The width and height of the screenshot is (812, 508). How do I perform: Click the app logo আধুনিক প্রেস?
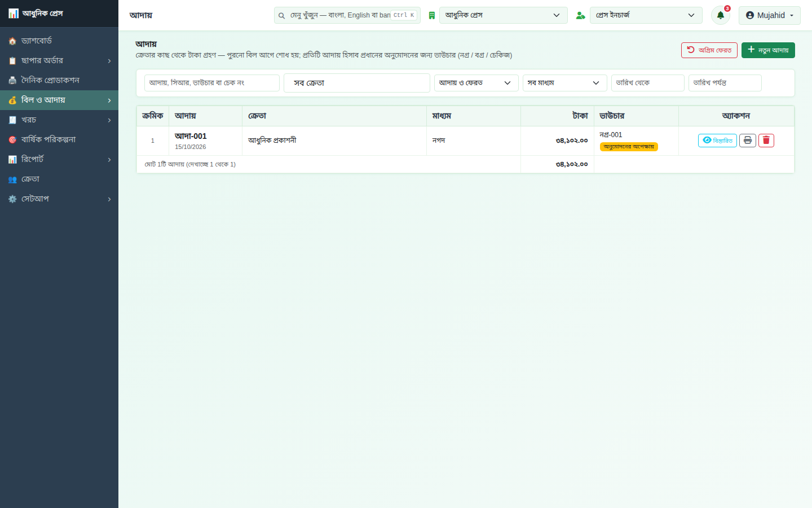click(x=36, y=13)
